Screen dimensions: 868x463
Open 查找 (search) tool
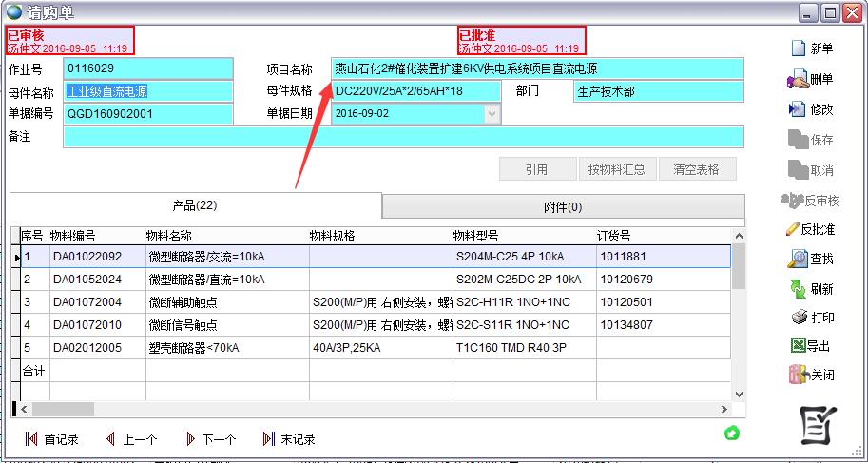797,259
